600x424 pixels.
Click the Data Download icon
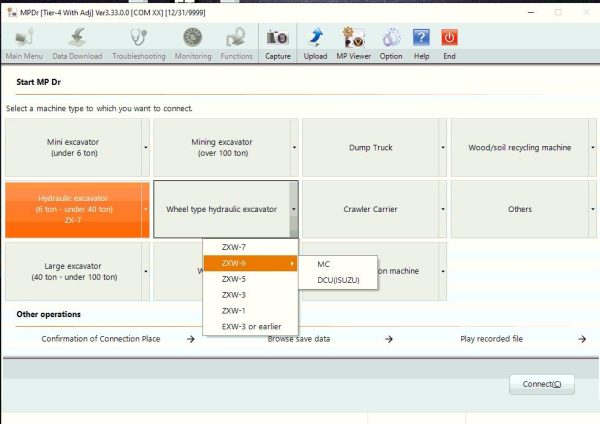(78, 38)
